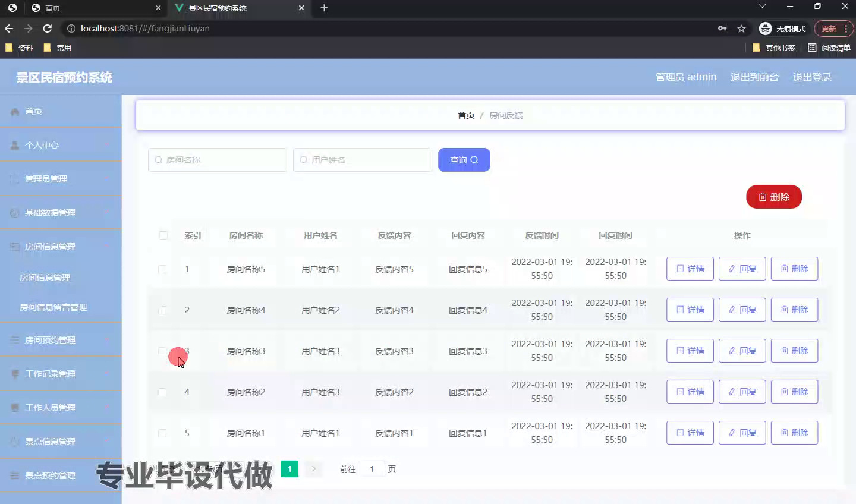
Task: Click the icon beside 基础数据管理
Action: pyautogui.click(x=15, y=213)
